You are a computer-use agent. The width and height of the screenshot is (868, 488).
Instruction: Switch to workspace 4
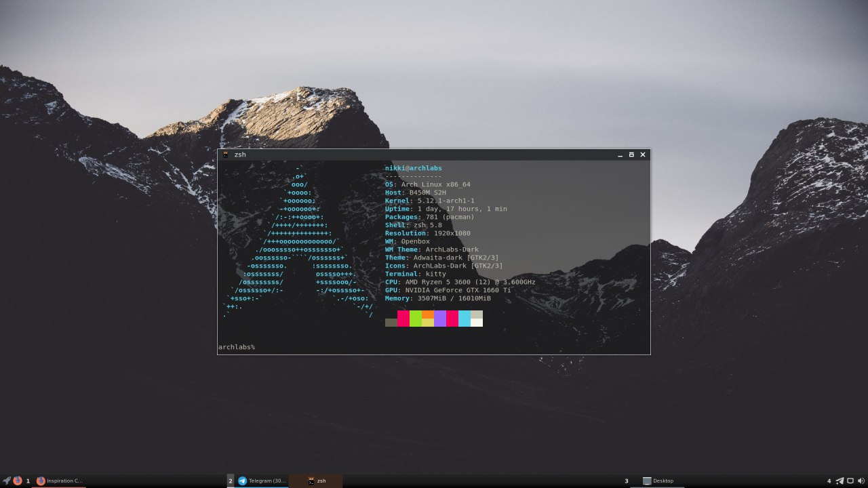pyautogui.click(x=829, y=481)
